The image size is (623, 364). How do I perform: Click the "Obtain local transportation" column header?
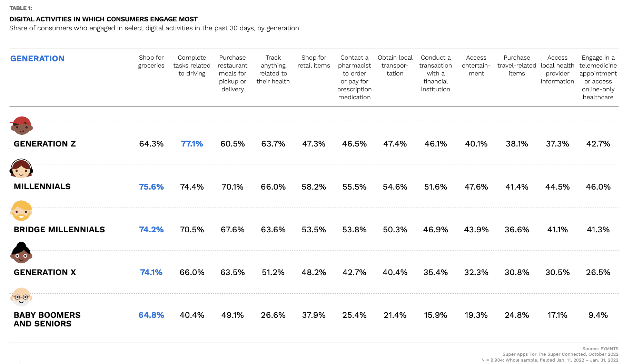pos(395,65)
